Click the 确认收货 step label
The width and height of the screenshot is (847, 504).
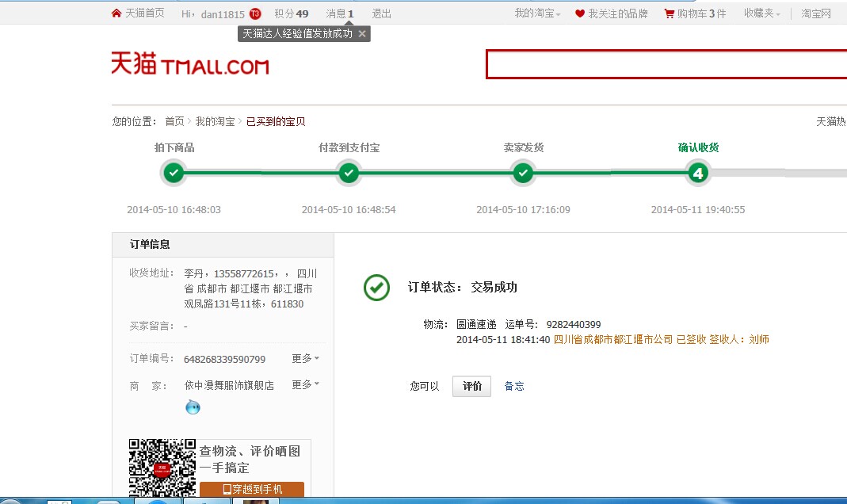[x=698, y=147]
